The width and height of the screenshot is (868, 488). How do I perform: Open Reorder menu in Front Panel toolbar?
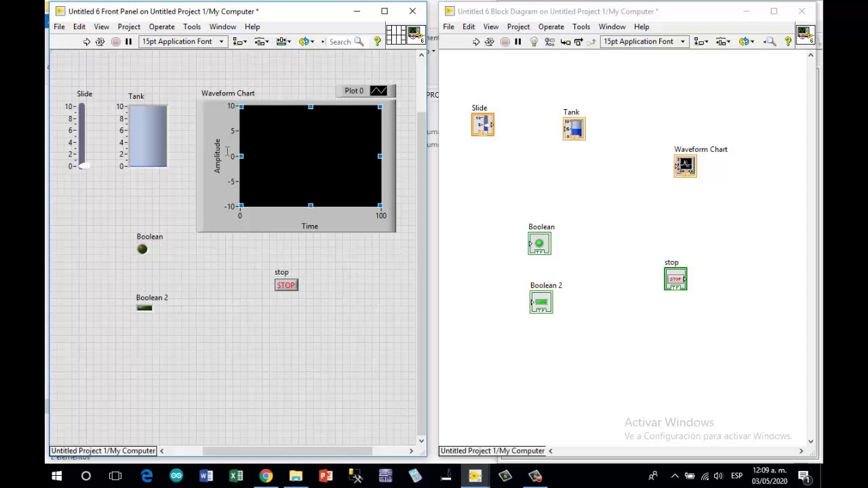coord(307,42)
